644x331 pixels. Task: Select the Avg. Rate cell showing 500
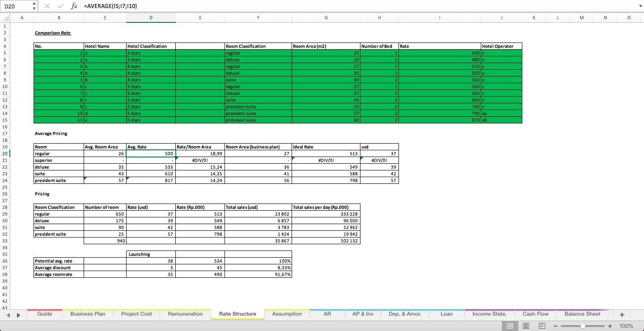pyautogui.click(x=151, y=153)
